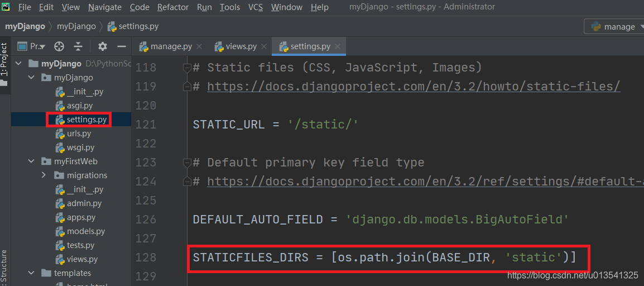
Task: Open the Navigate menu
Action: pyautogui.click(x=105, y=7)
